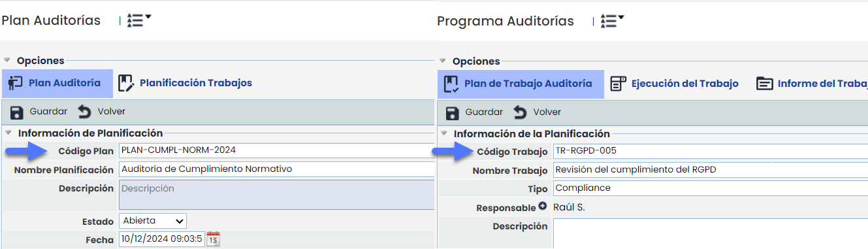
Task: Click the Guardar disk icon in Plan Auditorías
Action: point(16,112)
